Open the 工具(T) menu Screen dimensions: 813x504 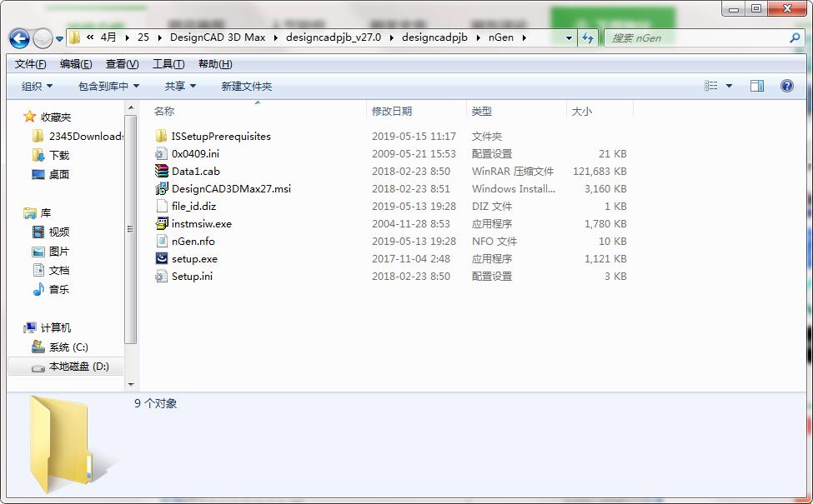[168, 63]
